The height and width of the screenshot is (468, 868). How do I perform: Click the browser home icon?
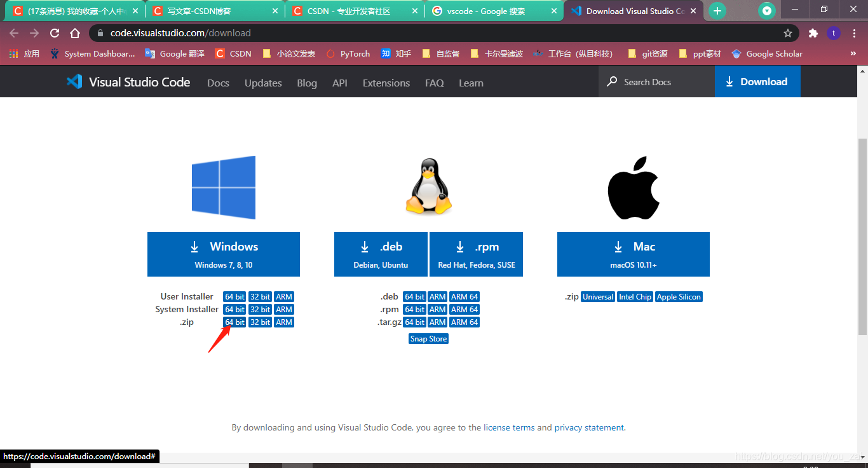click(x=75, y=33)
